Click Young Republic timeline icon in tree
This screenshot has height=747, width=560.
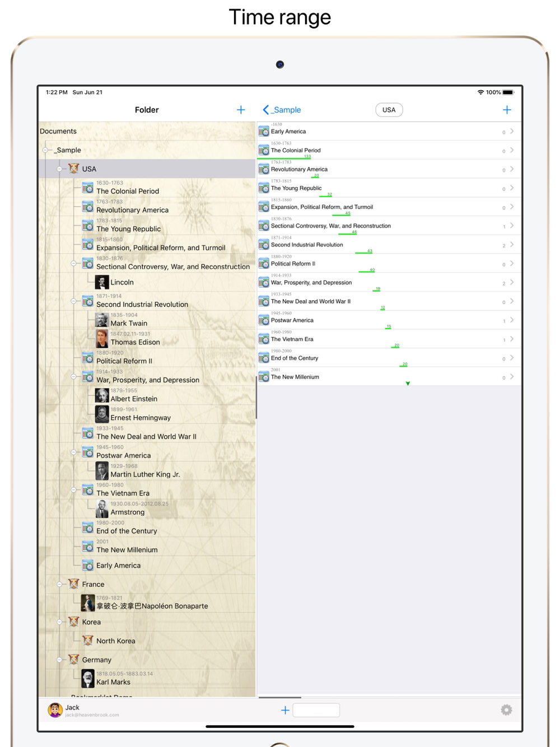tap(88, 226)
